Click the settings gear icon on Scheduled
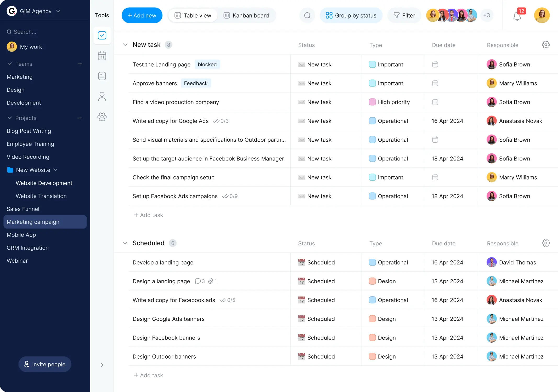 (x=546, y=243)
